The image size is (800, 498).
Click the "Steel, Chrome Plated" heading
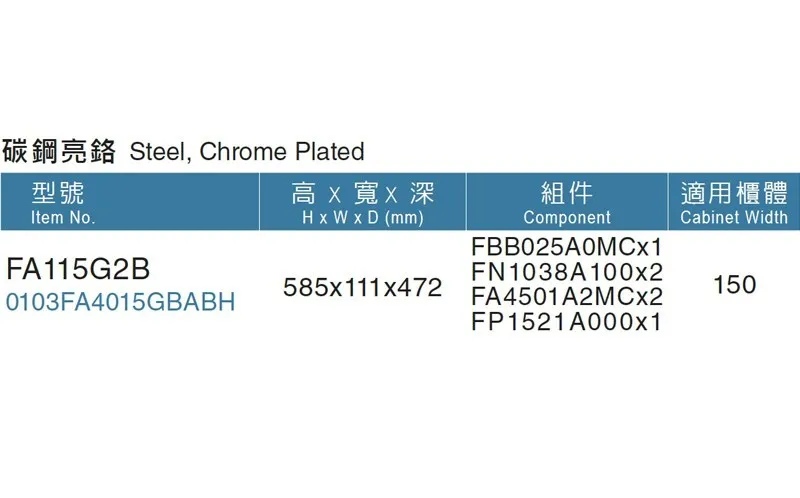pyautogui.click(x=247, y=152)
